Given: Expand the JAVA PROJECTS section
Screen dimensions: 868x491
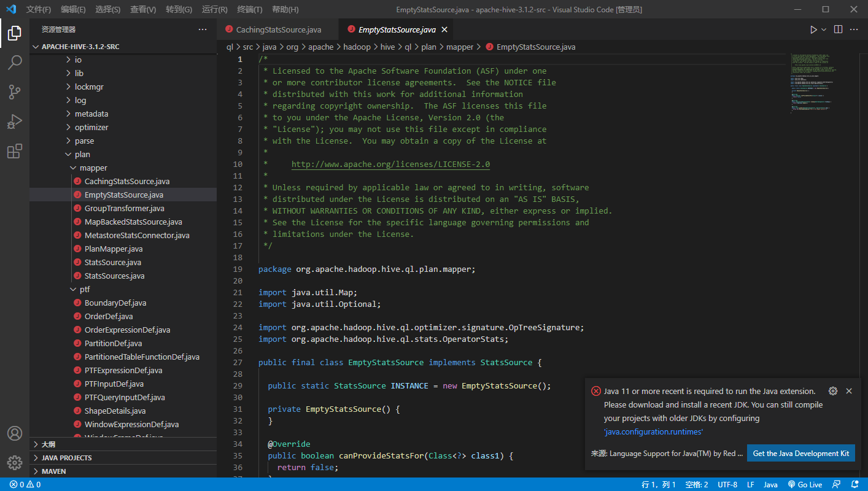Looking at the screenshot, I should (123, 458).
